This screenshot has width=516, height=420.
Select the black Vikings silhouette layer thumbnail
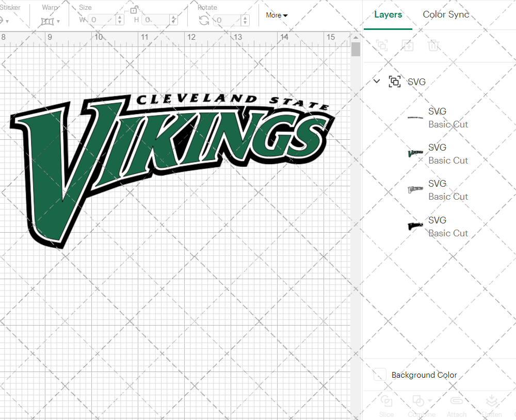click(x=415, y=226)
